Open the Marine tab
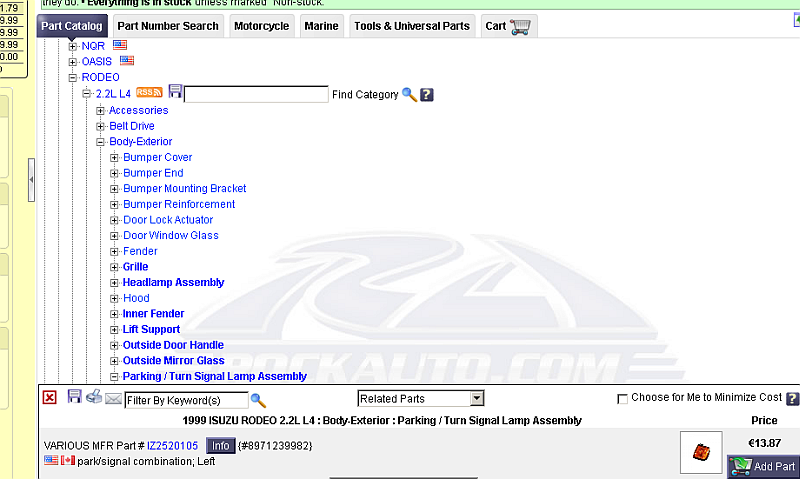Viewport: 800px width, 479px height. coord(321,26)
